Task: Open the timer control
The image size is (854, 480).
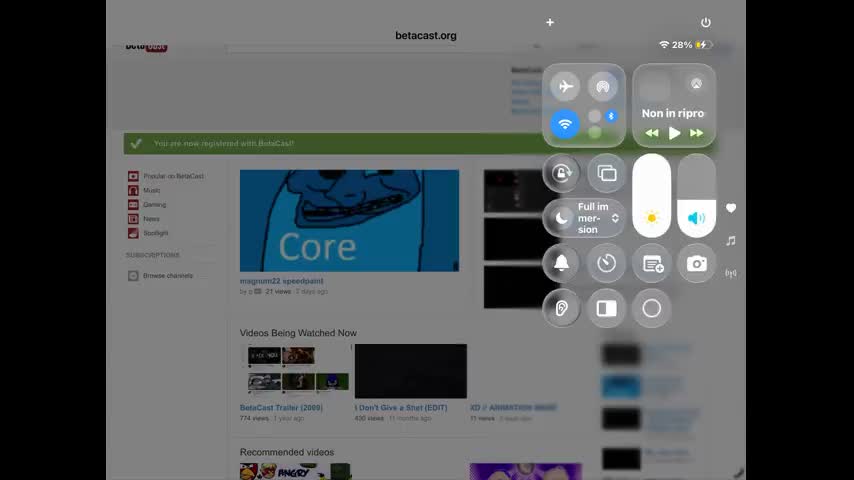Action: (x=607, y=263)
